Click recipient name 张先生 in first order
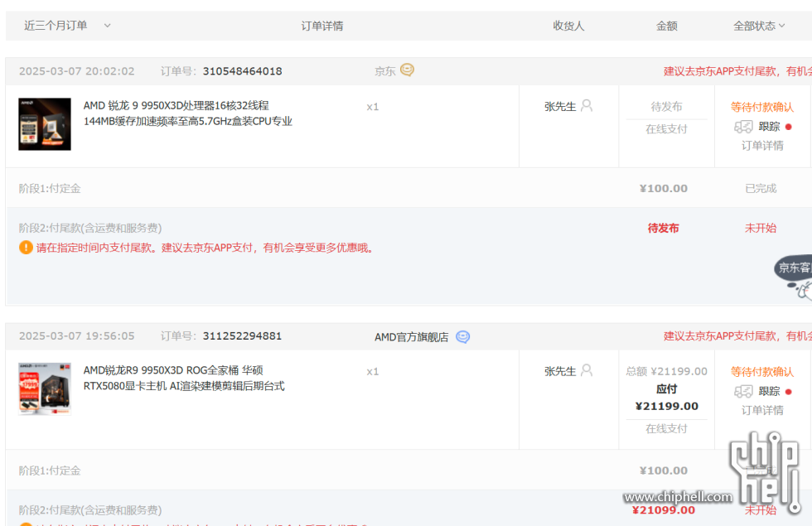812x526 pixels. 560,107
